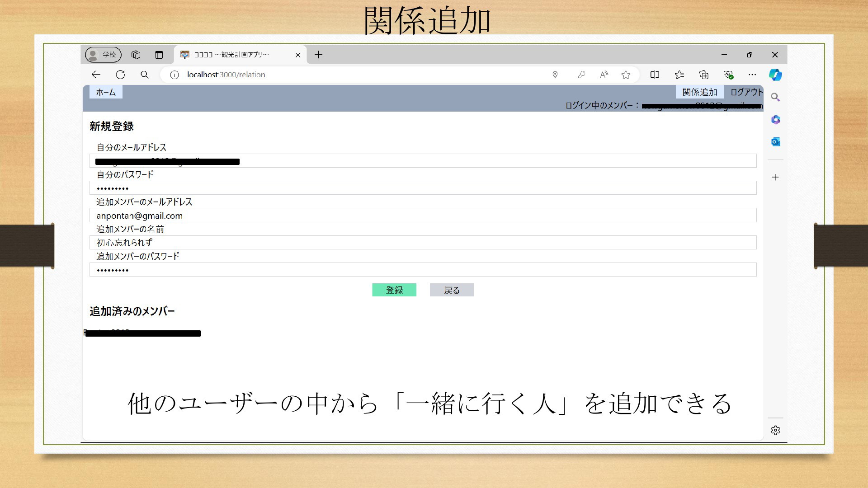Viewport: 868px width, 488px height.
Task: Click the address bar search icon
Action: click(x=145, y=75)
